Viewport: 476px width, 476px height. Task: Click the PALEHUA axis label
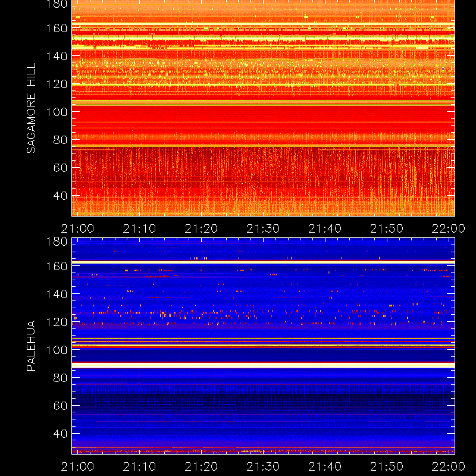(x=32, y=346)
